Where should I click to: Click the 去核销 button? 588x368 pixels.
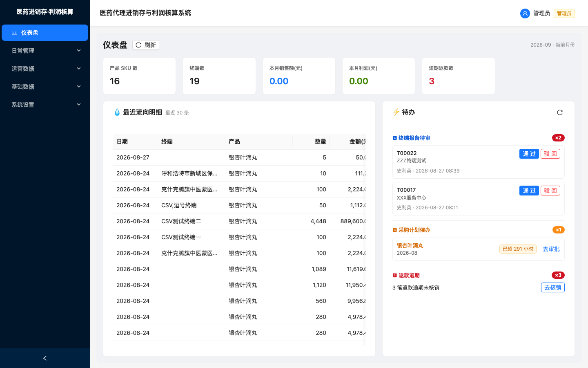(553, 287)
